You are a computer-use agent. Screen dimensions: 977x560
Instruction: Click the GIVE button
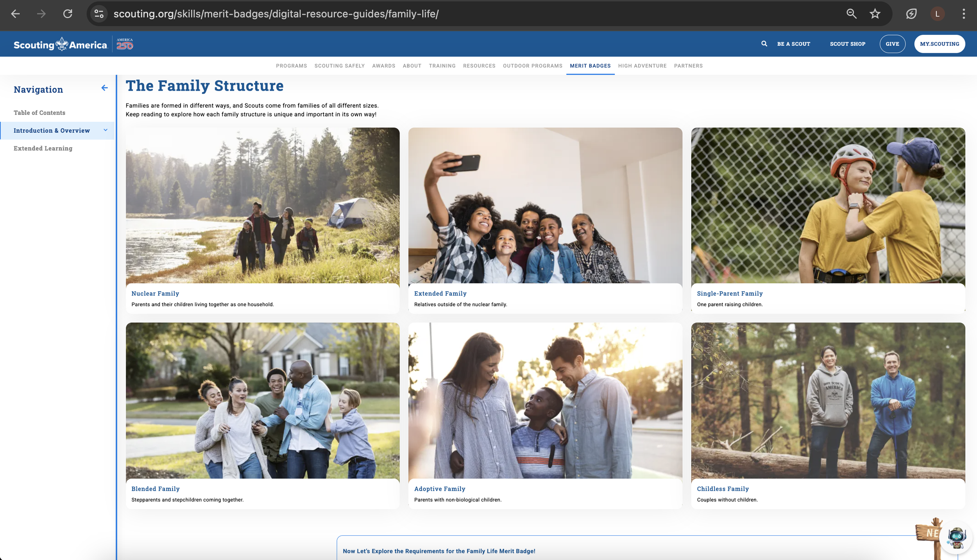892,44
